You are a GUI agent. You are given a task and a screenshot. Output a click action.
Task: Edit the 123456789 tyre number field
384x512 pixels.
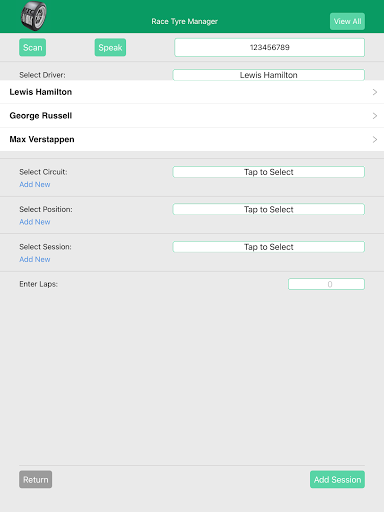[269, 47]
